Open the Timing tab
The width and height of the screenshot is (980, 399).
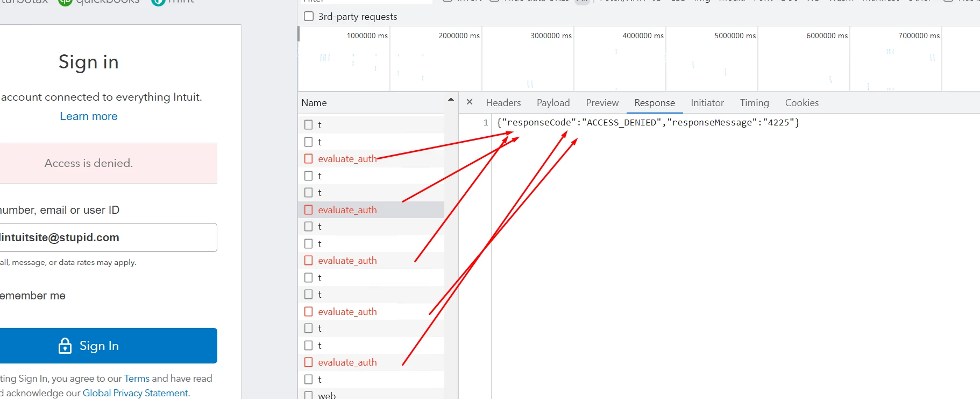tap(755, 102)
